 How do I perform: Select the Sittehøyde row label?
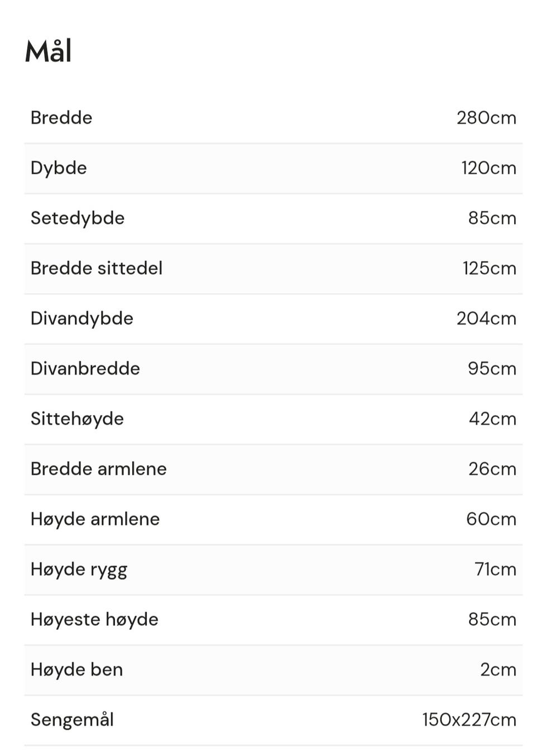click(x=77, y=419)
